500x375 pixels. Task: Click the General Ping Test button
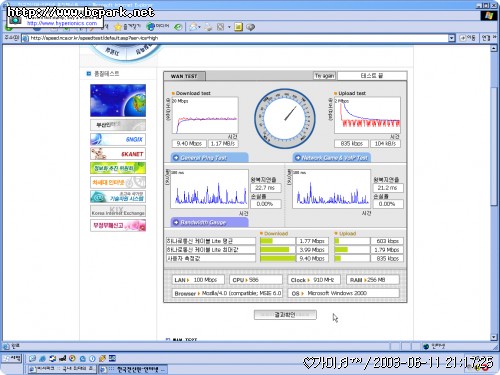coord(210,158)
